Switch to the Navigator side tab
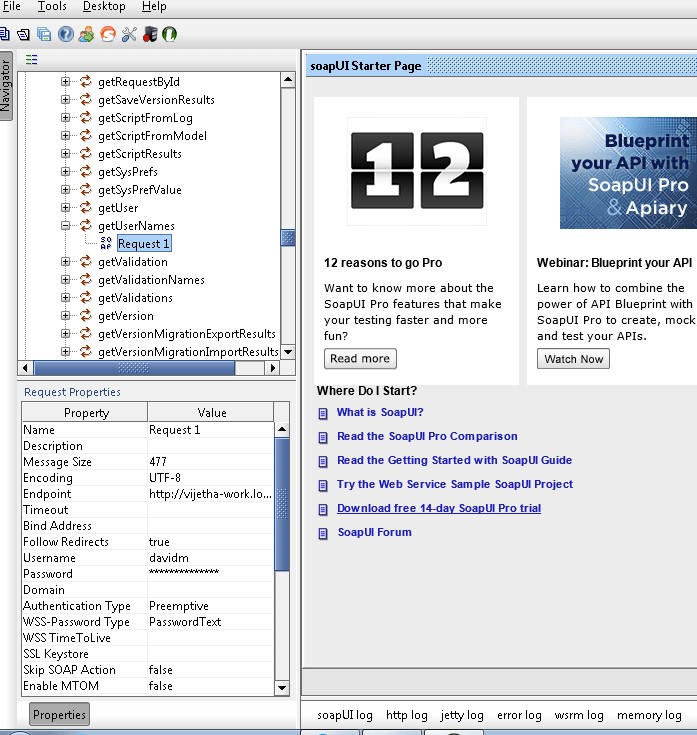 6,86
